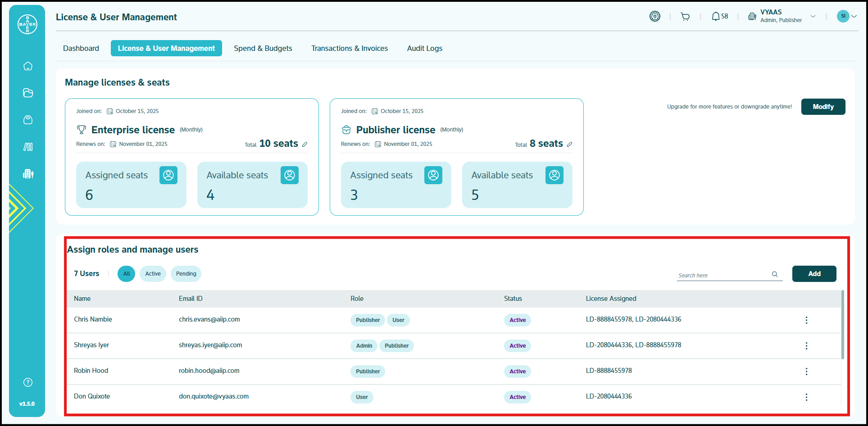Open the folders icon in the sidebar
The height and width of the screenshot is (426, 868).
[x=28, y=93]
